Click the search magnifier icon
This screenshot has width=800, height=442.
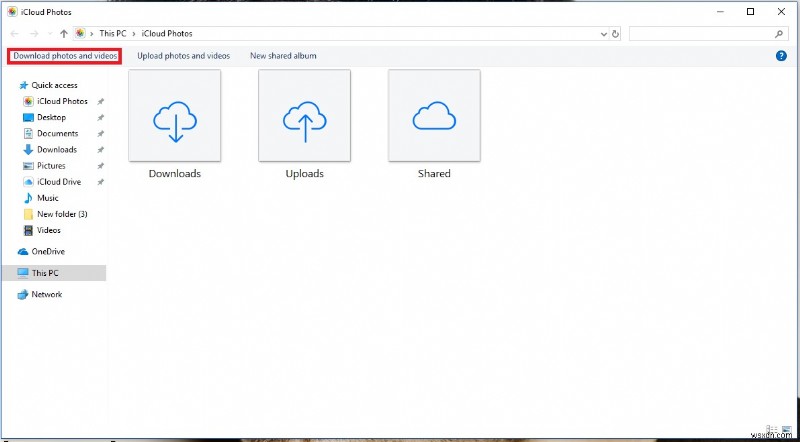[x=779, y=34]
